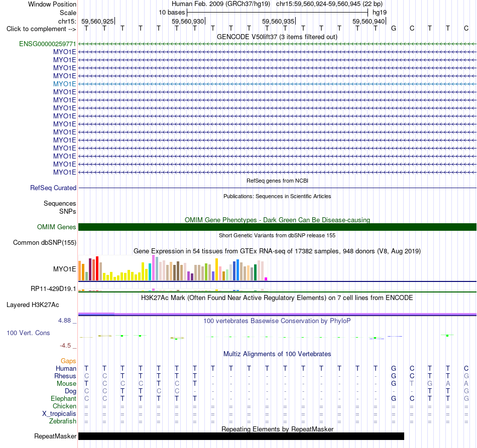Click the black RepeatMasker element bar
Screen dimensions: 477x448
click(x=241, y=436)
